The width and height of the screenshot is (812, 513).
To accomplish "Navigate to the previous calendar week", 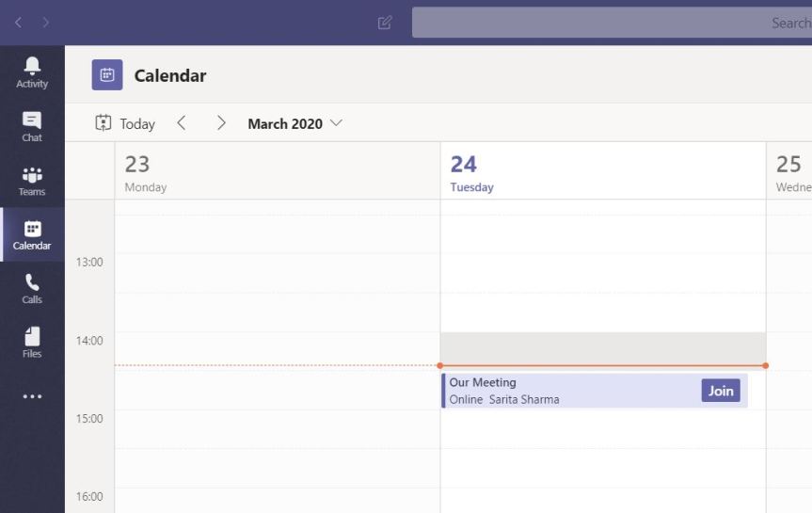I will coord(182,123).
